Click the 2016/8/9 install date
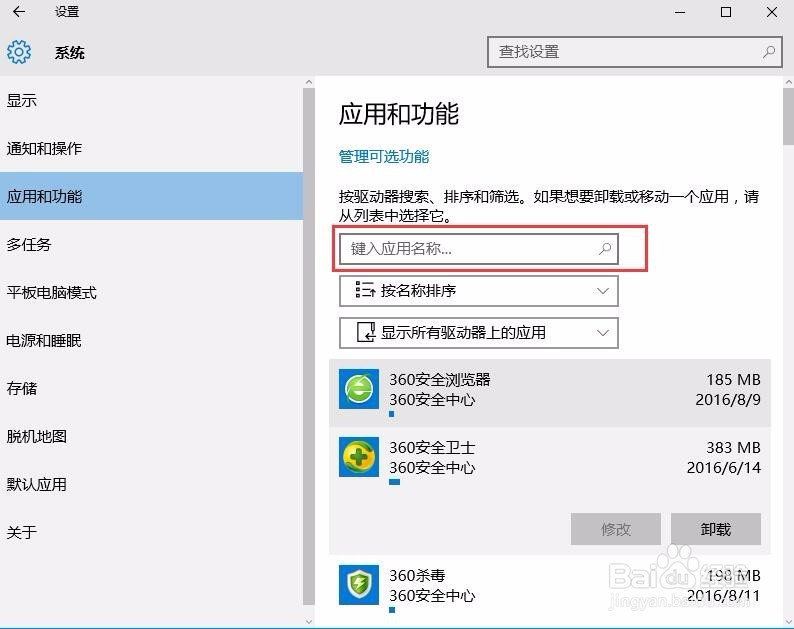Image resolution: width=794 pixels, height=629 pixels. pos(728,400)
